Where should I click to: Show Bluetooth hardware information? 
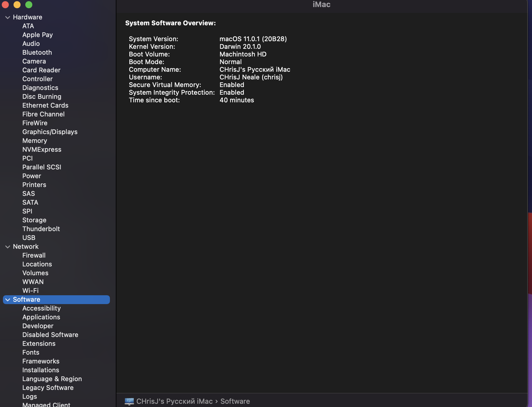pos(37,53)
